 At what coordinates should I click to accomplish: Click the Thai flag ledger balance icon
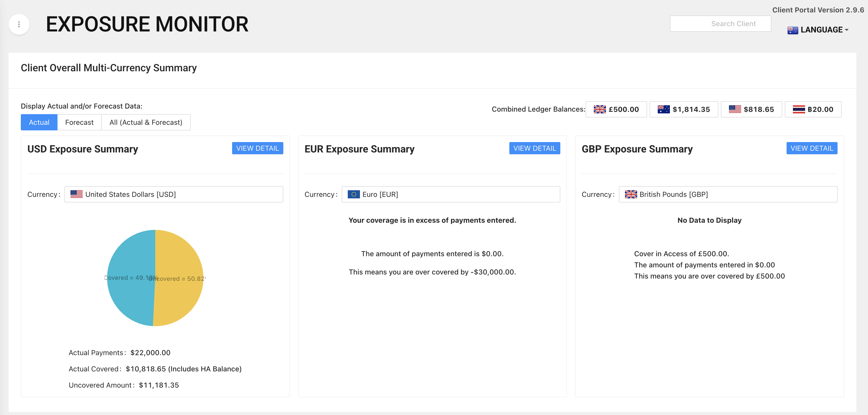798,110
